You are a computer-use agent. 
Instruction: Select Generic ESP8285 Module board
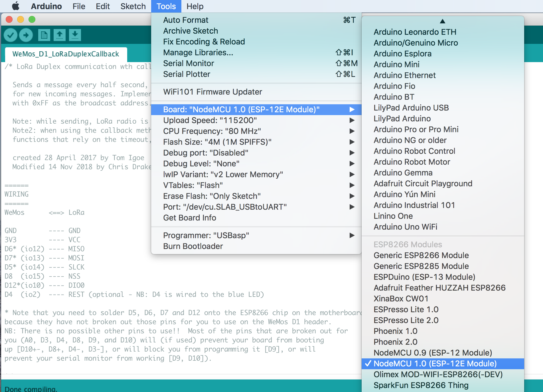pos(443,266)
